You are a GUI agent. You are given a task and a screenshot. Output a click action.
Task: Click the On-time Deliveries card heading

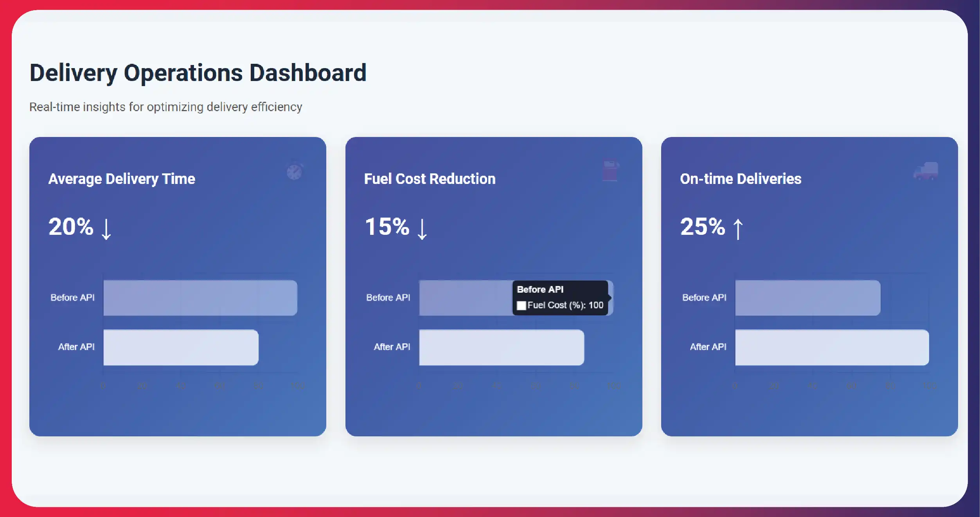coord(741,179)
